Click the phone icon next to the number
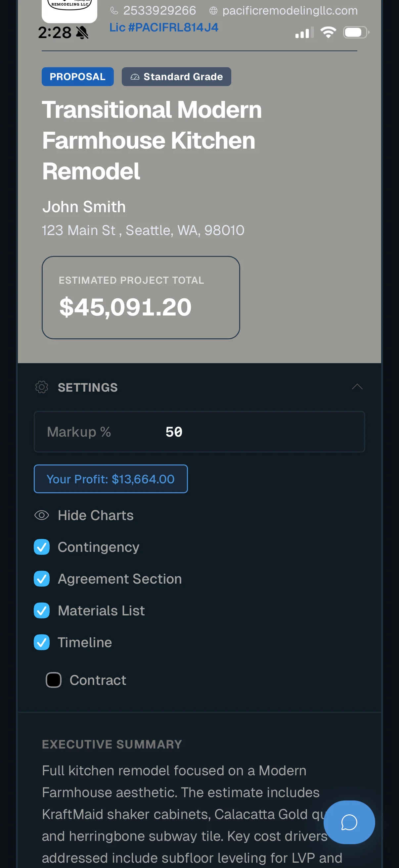Image resolution: width=399 pixels, height=868 pixels. [x=114, y=11]
